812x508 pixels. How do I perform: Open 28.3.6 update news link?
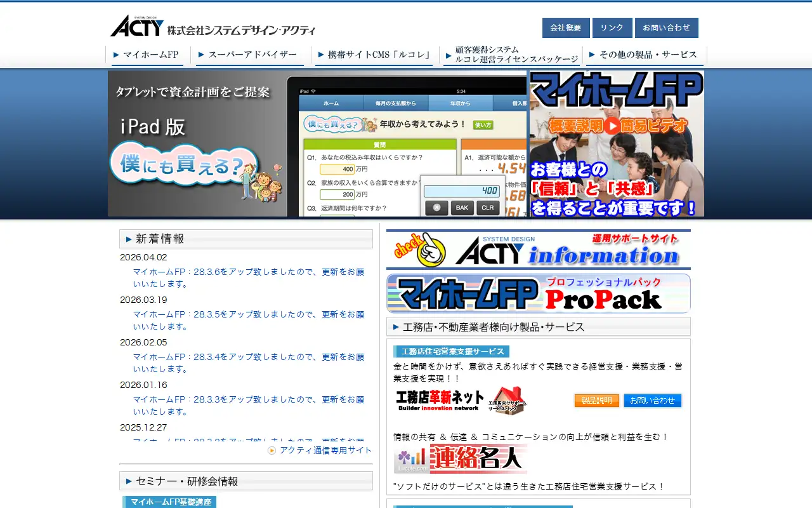[x=249, y=278]
